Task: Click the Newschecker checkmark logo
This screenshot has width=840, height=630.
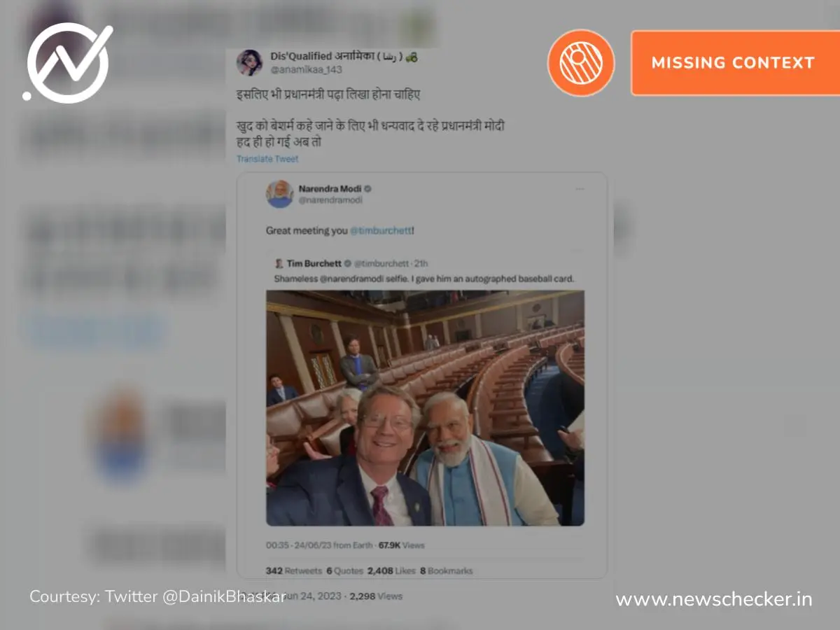Action: (68, 63)
